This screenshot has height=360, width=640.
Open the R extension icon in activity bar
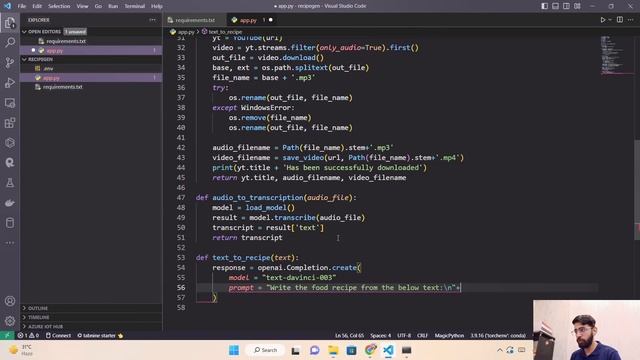(10, 162)
